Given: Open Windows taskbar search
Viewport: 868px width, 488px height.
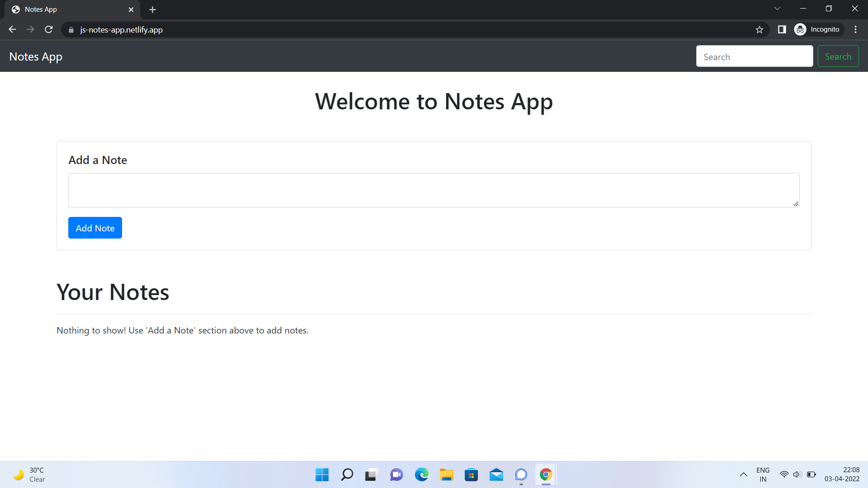Looking at the screenshot, I should tap(347, 475).
